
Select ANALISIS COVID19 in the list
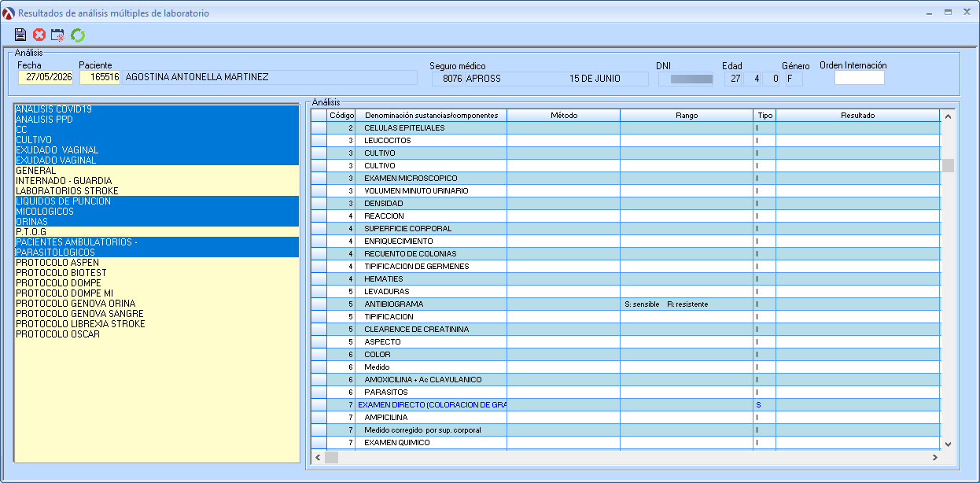157,109
